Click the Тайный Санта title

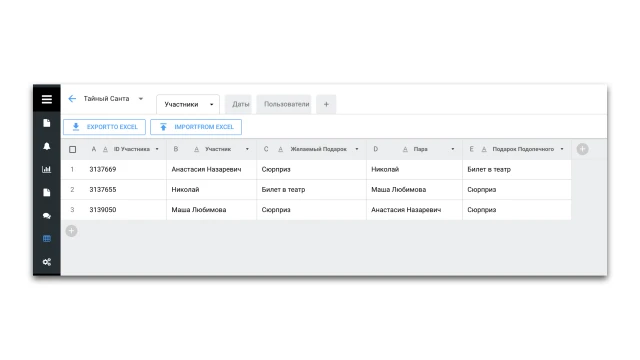point(106,99)
